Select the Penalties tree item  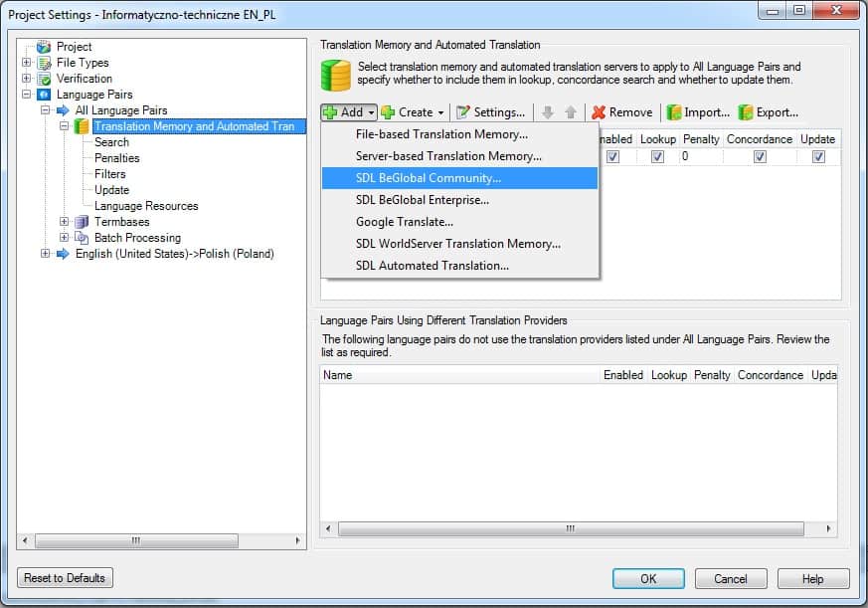(116, 158)
